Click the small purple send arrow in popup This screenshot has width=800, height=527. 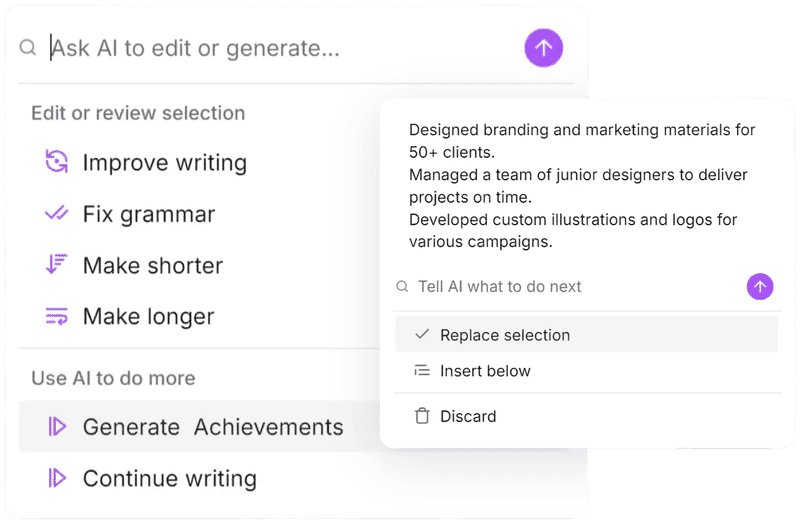pyautogui.click(x=760, y=287)
